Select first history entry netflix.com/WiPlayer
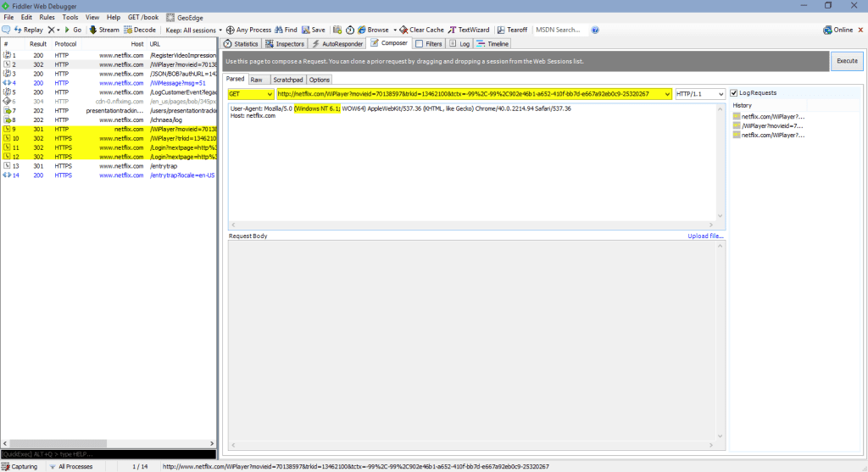Image resolution: width=868 pixels, height=472 pixels. click(x=768, y=117)
